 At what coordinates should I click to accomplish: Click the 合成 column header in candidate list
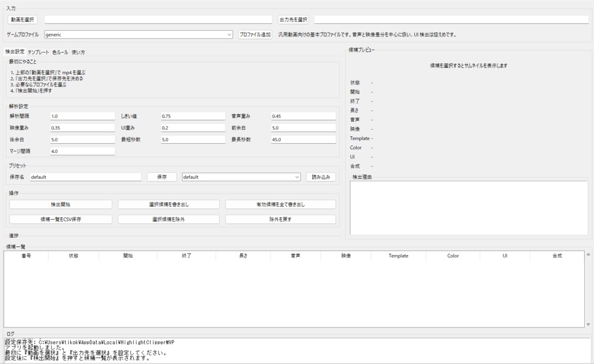[x=557, y=256]
